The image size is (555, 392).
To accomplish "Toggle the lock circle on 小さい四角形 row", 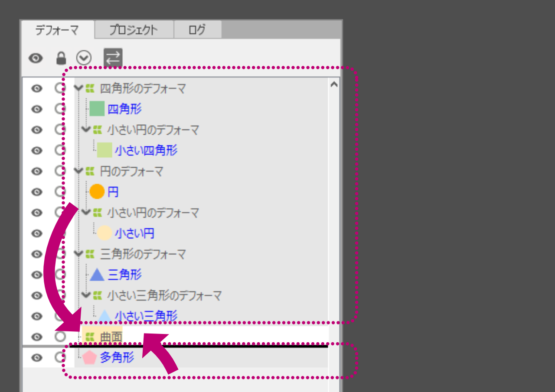I will 60,150.
